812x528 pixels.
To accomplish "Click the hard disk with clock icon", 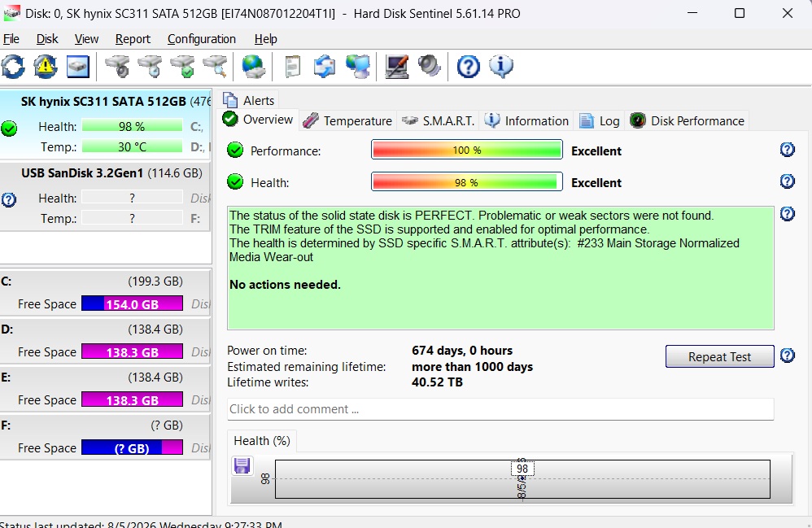I will tap(151, 67).
